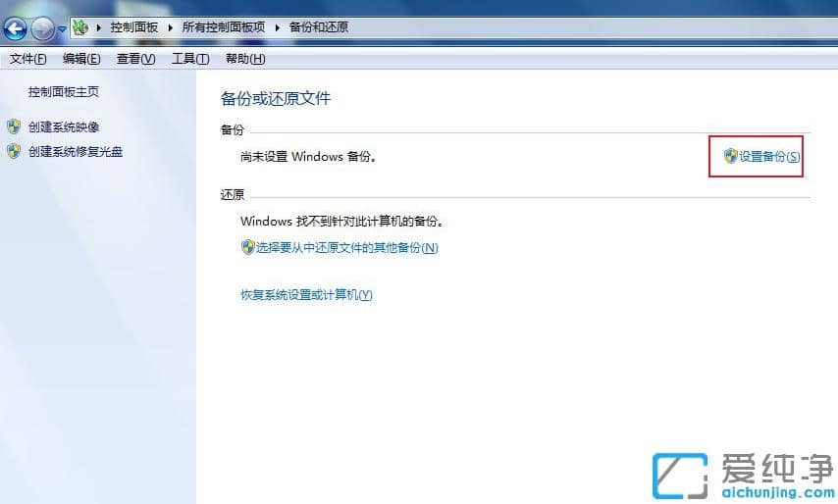Open the recent pages dropdown arrow
This screenshot has width=838, height=504.
click(x=62, y=28)
